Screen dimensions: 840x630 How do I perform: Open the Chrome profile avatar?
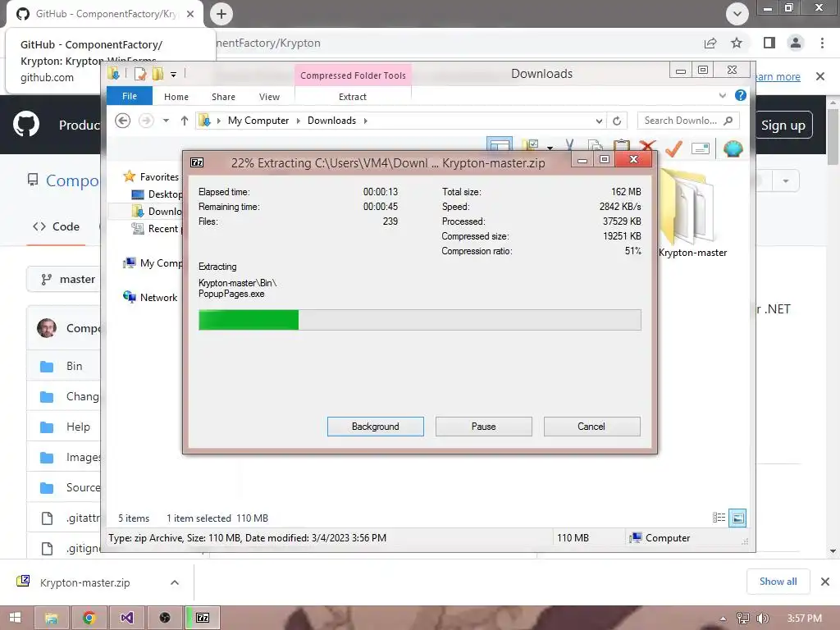(796, 43)
